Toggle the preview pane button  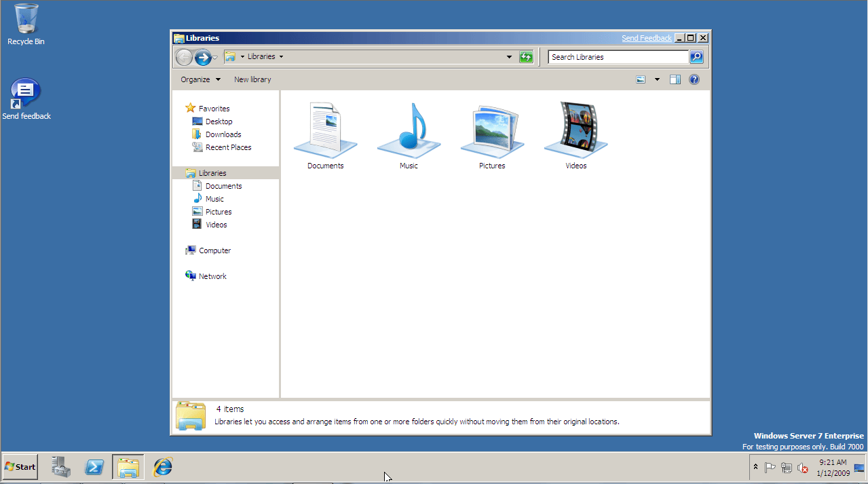pos(675,79)
